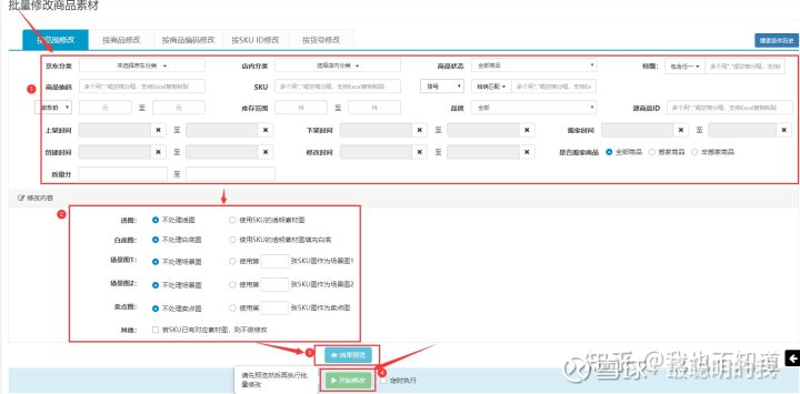Image resolution: width=800 pixels, height=394 pixels.
Task: Click the green 开始修改 button
Action: coord(348,380)
